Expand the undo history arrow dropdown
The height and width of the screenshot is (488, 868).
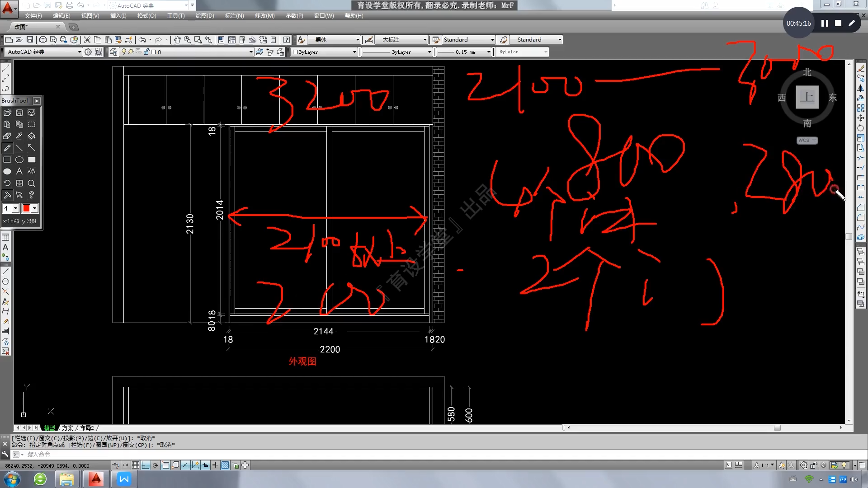150,40
